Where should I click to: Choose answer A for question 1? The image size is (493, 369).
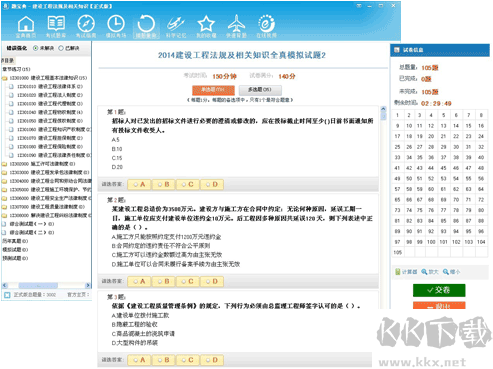pyautogui.click(x=139, y=184)
